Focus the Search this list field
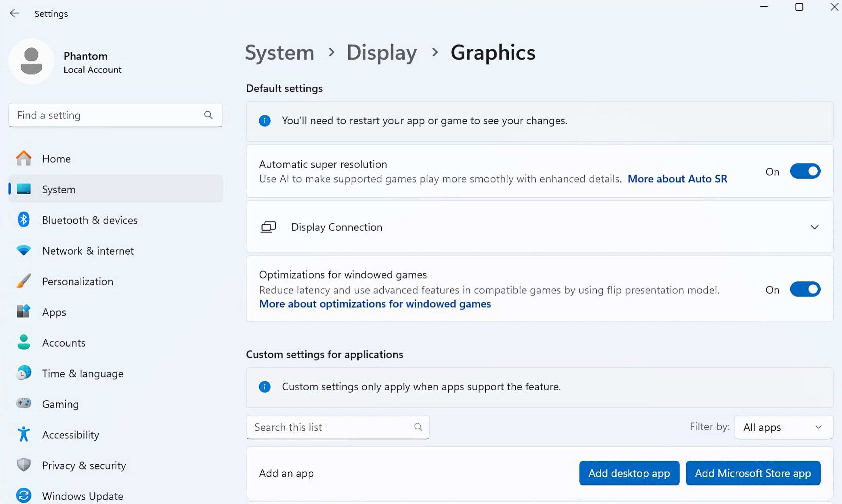 click(338, 427)
